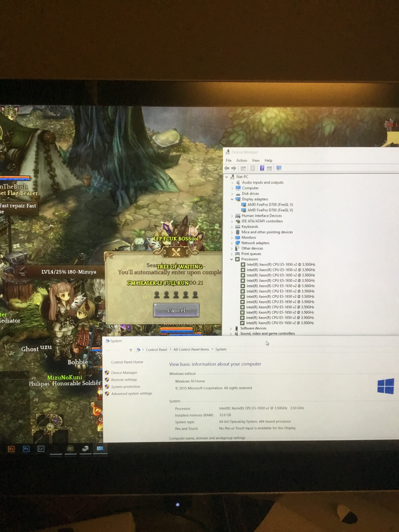Click the Device Manager forward arrow
The width and height of the screenshot is (399, 532).
click(x=234, y=168)
